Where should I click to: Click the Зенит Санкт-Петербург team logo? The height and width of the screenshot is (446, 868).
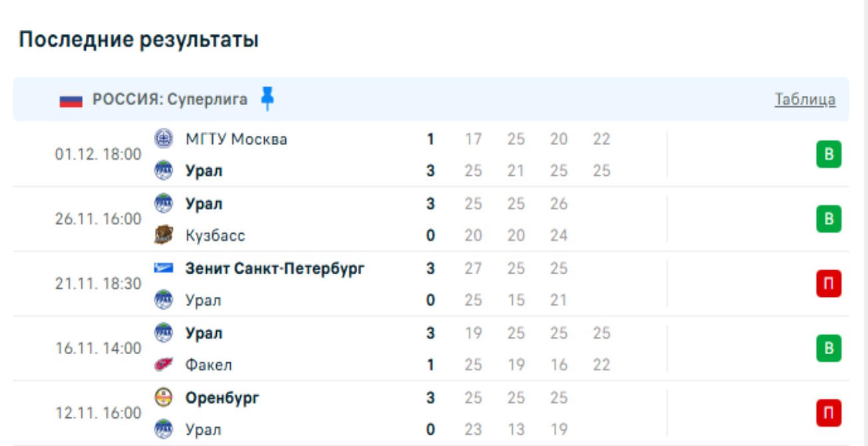pyautogui.click(x=163, y=268)
